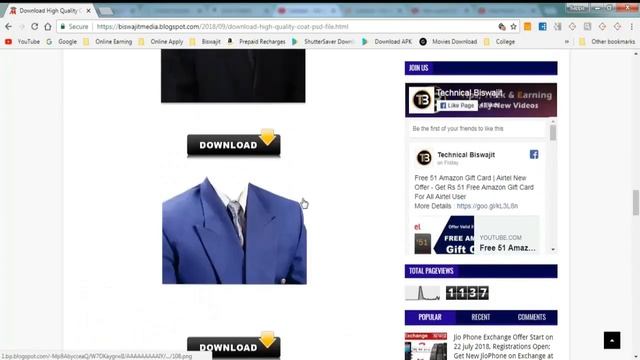The height and width of the screenshot is (360, 640).
Task: Open the goo.gl link in Facebook post
Action: point(487,206)
